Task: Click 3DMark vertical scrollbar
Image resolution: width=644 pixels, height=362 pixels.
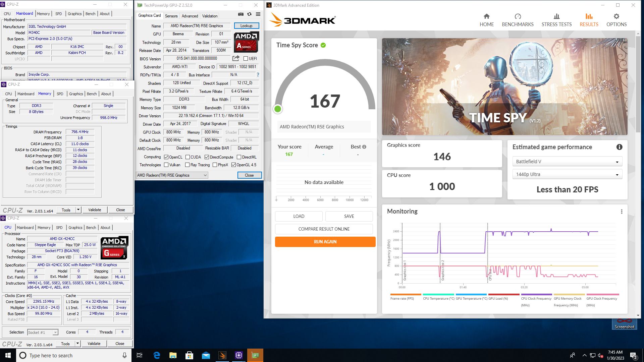Action: pos(638,84)
